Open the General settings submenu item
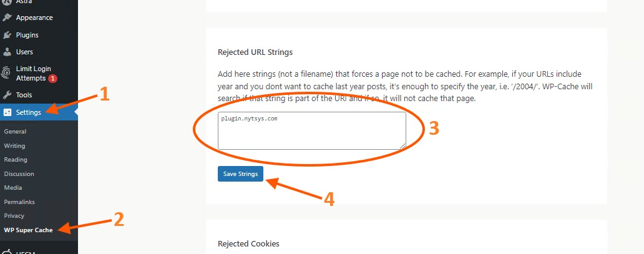The width and height of the screenshot is (644, 254). [15, 132]
